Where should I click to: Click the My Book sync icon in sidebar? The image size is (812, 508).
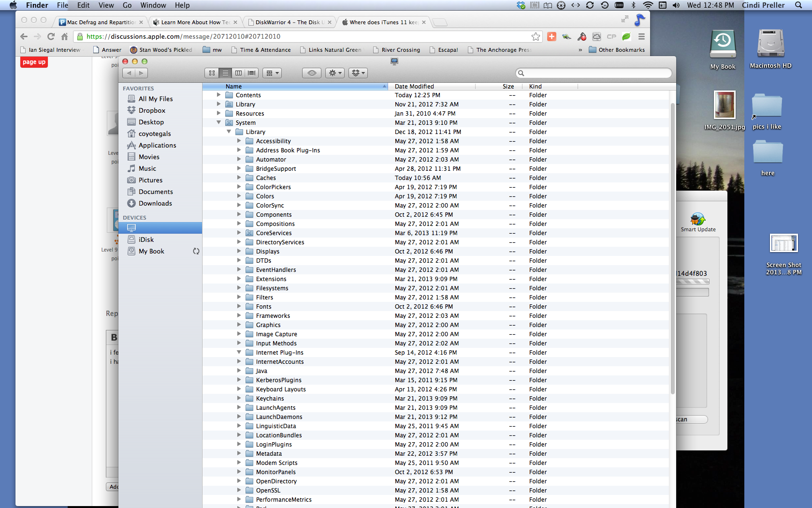pos(196,251)
